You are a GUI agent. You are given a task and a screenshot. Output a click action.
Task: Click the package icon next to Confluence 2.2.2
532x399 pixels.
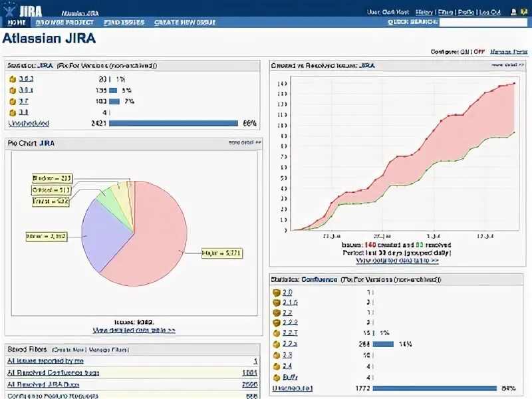coord(277,323)
